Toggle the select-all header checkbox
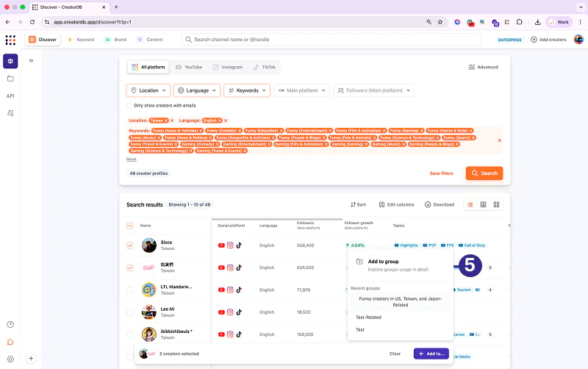Image resolution: width=588 pixels, height=369 pixels. point(130,226)
